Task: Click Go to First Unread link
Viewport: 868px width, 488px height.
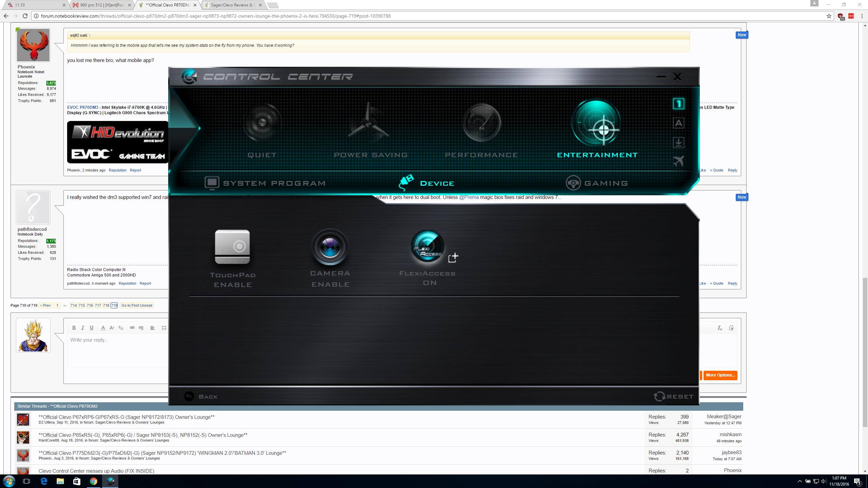Action: pos(137,305)
